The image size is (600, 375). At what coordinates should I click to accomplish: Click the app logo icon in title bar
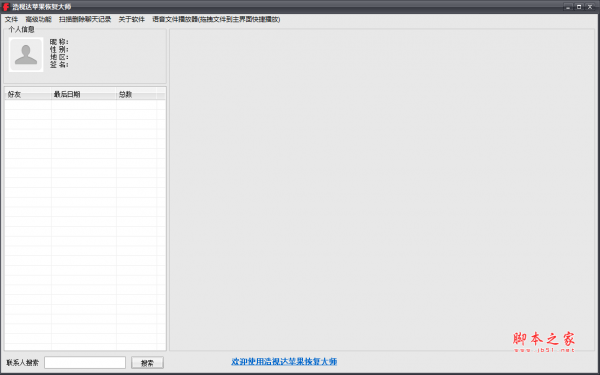[x=6, y=7]
